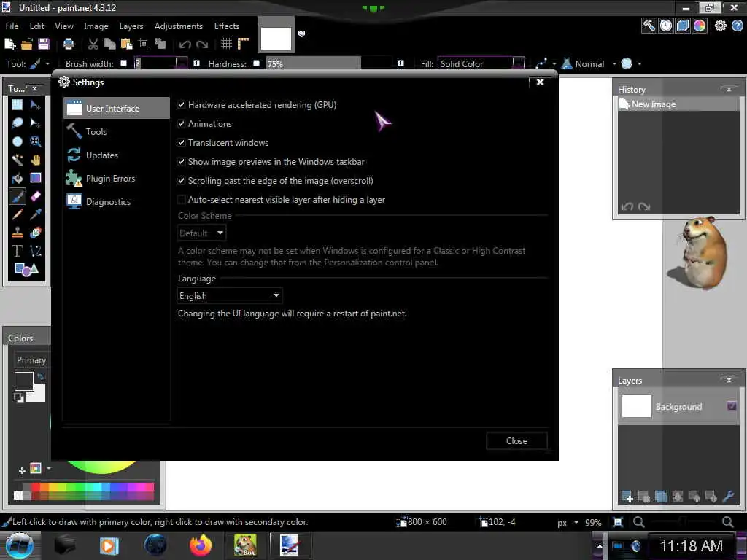Select the Shapes tool

click(x=26, y=270)
